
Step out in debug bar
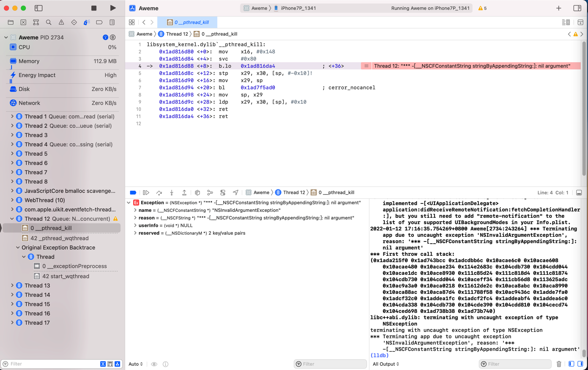(184, 192)
